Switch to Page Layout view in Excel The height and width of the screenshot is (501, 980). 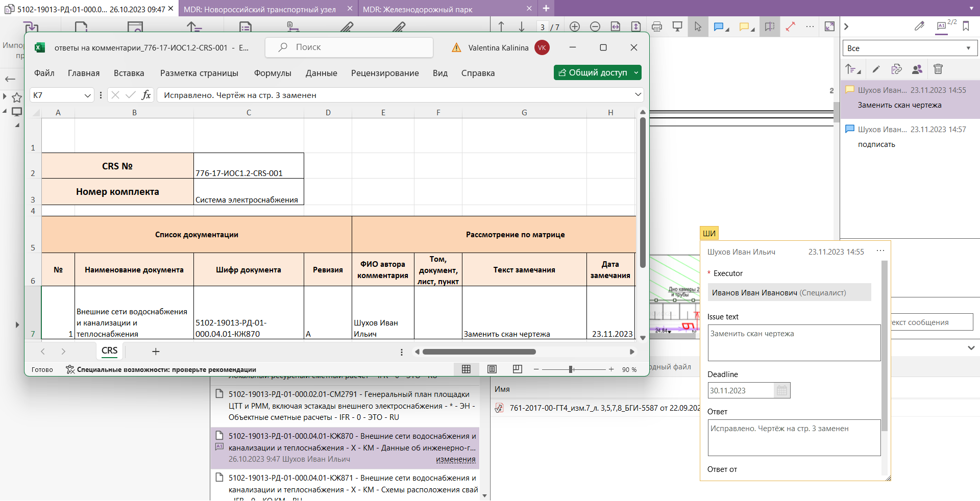492,369
